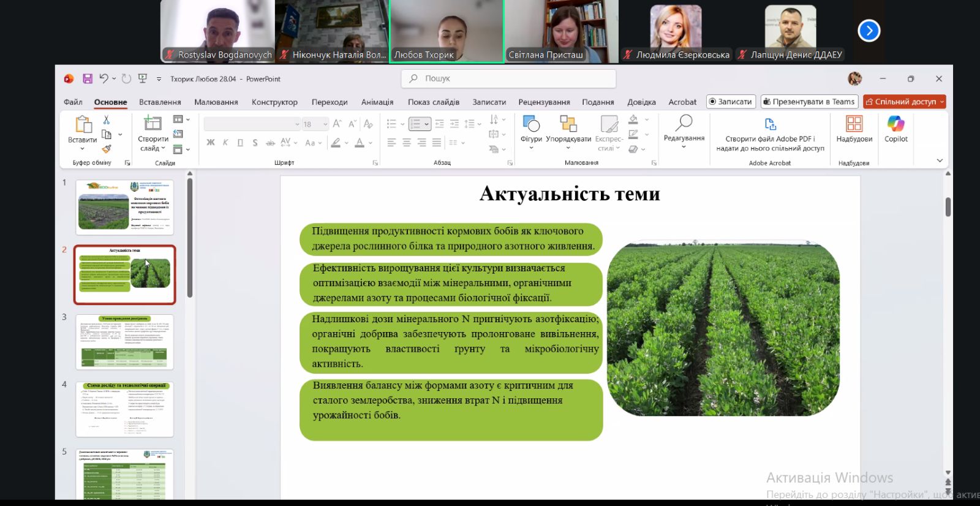Click the Arrange (Упорядкувати) icon
The width and height of the screenshot is (980, 506).
coord(568,124)
